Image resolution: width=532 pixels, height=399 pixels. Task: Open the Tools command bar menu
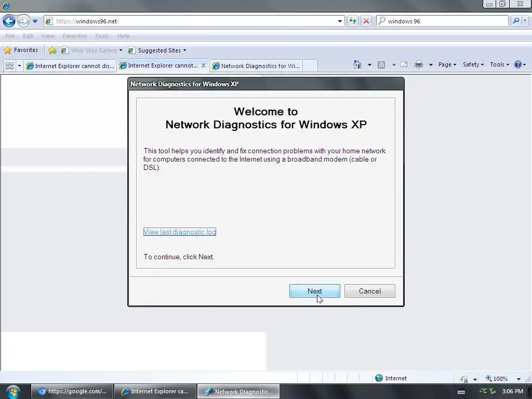(499, 64)
